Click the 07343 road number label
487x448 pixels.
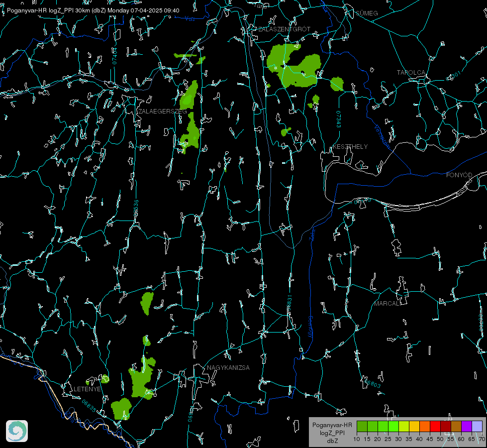pyautogui.click(x=339, y=119)
